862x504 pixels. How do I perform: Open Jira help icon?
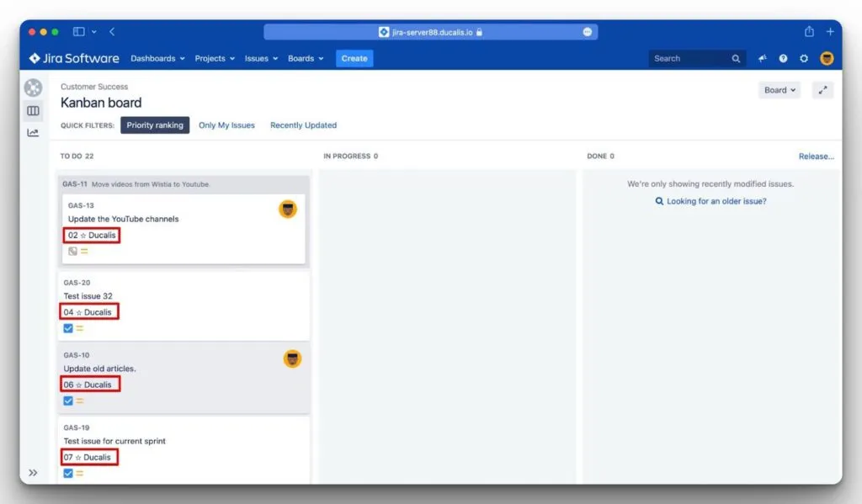783,58
